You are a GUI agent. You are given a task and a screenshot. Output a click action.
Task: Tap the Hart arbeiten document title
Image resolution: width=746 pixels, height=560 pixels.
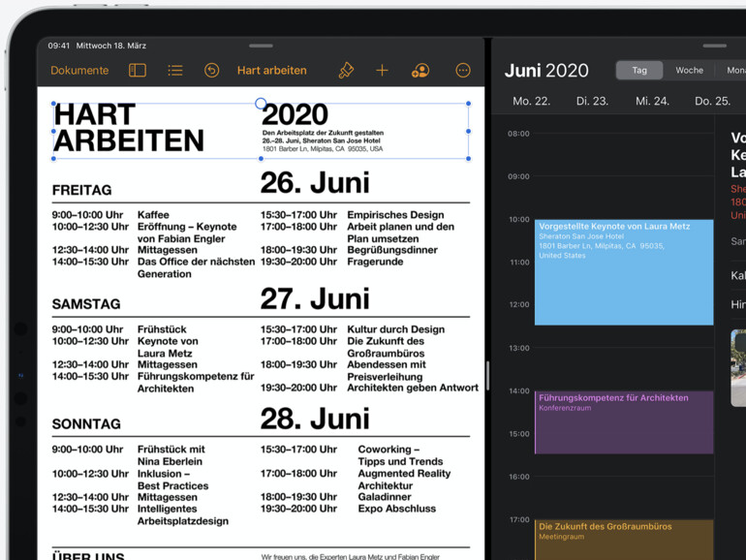tap(272, 71)
